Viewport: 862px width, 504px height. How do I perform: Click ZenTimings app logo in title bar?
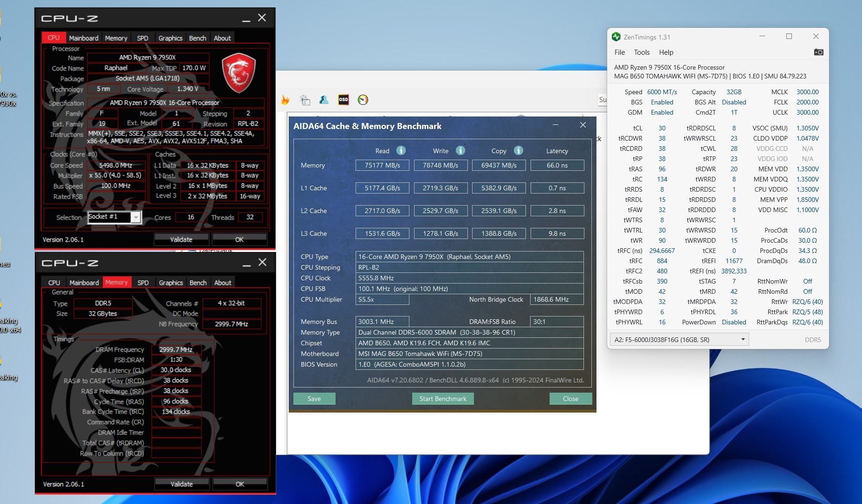pyautogui.click(x=616, y=37)
